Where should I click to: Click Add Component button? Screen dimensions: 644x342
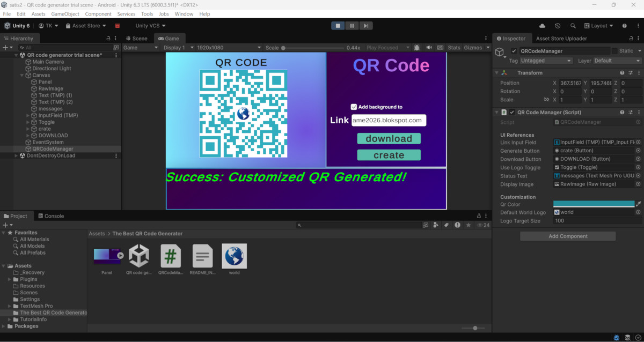click(568, 236)
